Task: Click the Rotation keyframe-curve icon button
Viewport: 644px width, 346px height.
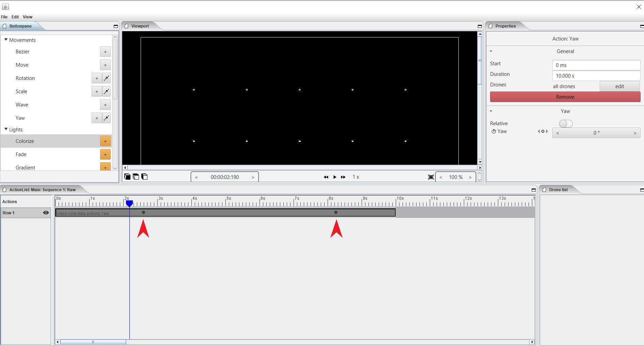Action: [x=107, y=78]
